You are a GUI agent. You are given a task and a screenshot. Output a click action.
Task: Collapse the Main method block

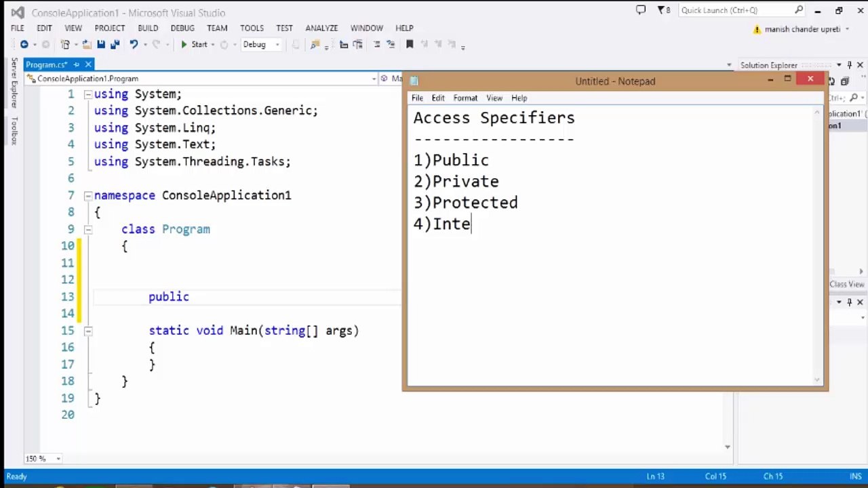(88, 331)
